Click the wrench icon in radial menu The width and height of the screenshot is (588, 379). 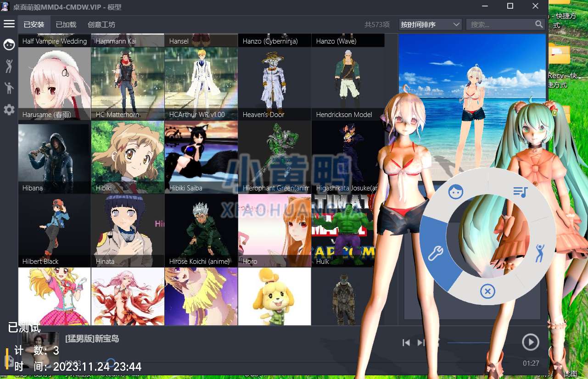coord(435,253)
